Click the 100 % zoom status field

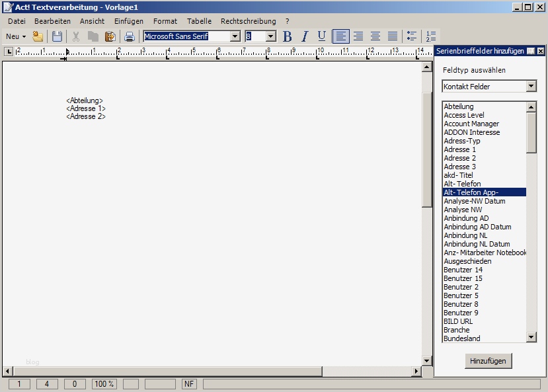pos(104,384)
